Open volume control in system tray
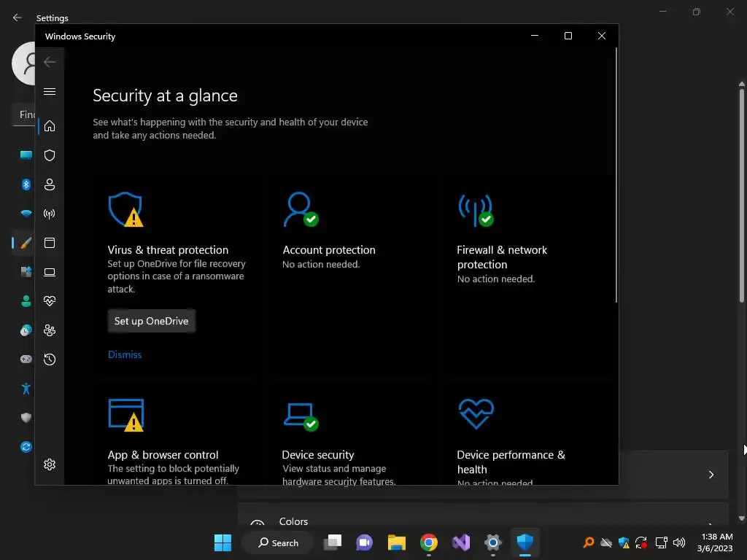Image resolution: width=747 pixels, height=560 pixels. pos(679,542)
